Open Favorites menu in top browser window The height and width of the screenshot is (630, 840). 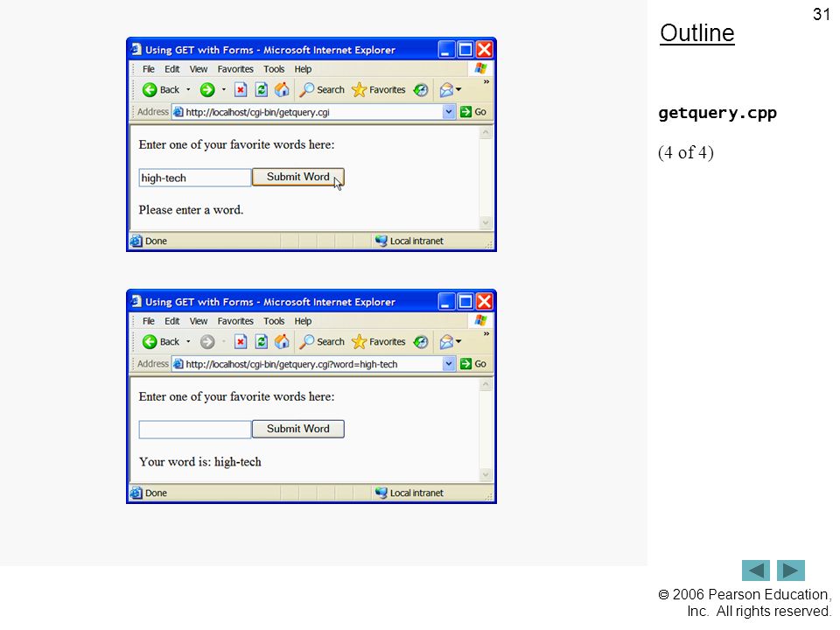[x=235, y=69]
